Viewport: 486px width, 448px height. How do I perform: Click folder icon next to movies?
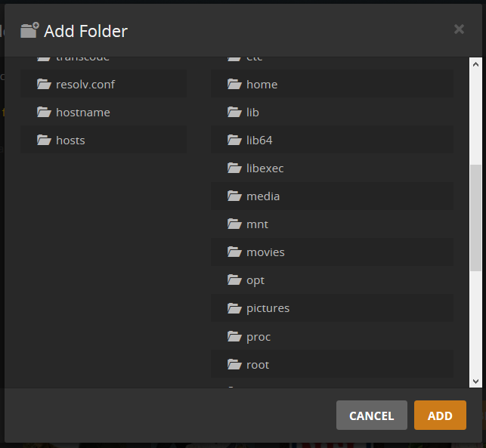(234, 252)
